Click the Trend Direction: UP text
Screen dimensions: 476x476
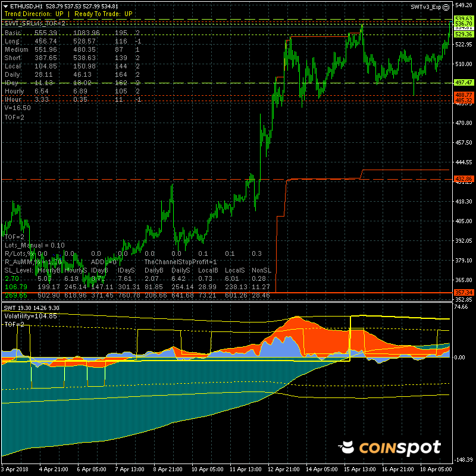click(x=33, y=14)
